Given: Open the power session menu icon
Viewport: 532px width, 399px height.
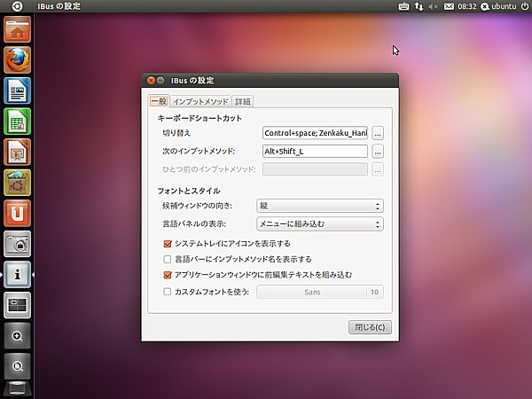Looking at the screenshot, I should tap(525, 6).
